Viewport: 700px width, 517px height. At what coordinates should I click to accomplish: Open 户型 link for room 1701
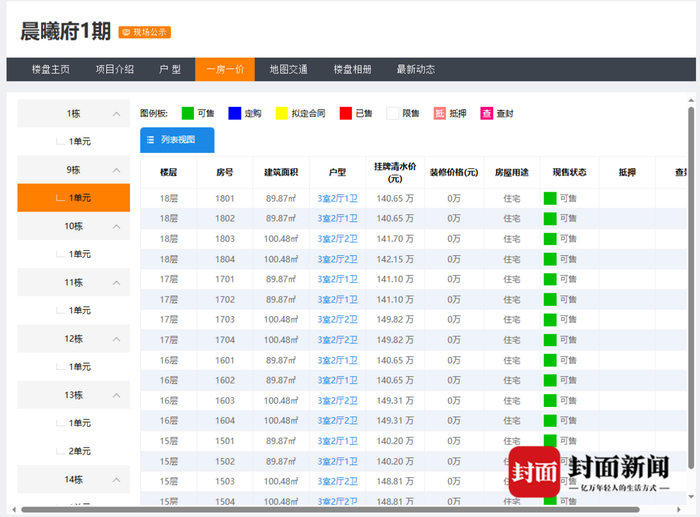pyautogui.click(x=338, y=279)
